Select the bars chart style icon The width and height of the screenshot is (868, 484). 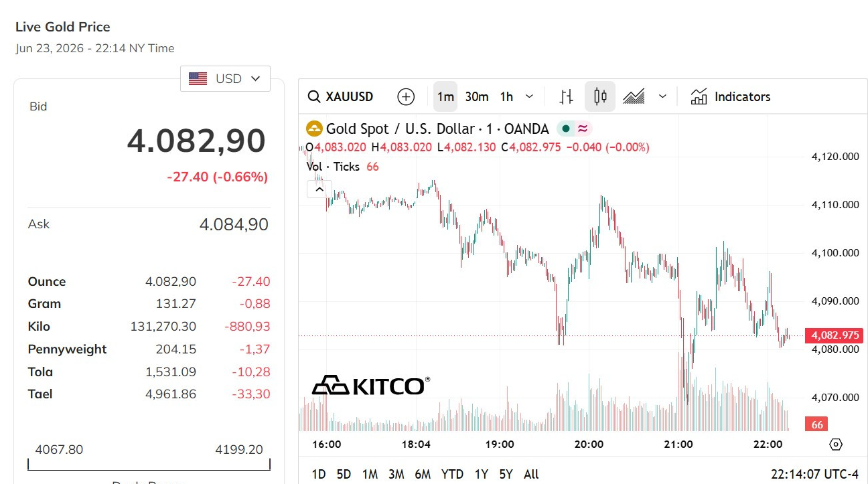pos(567,97)
